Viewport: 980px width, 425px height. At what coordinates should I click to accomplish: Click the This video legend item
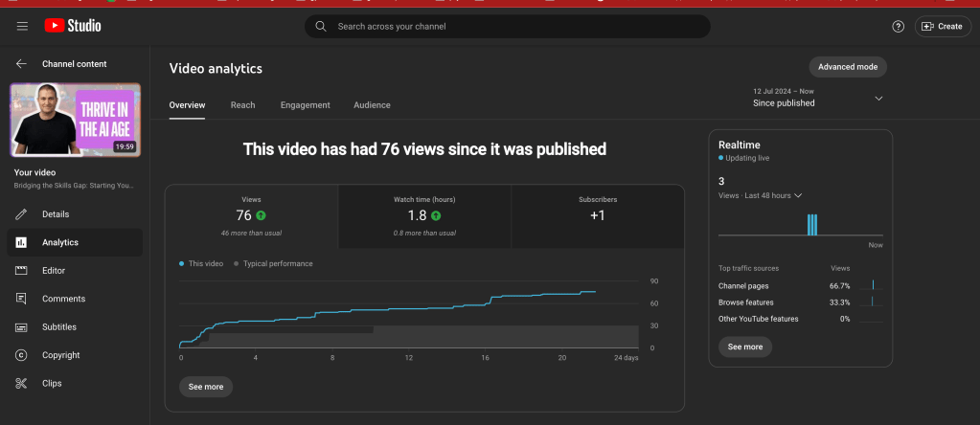click(201, 264)
